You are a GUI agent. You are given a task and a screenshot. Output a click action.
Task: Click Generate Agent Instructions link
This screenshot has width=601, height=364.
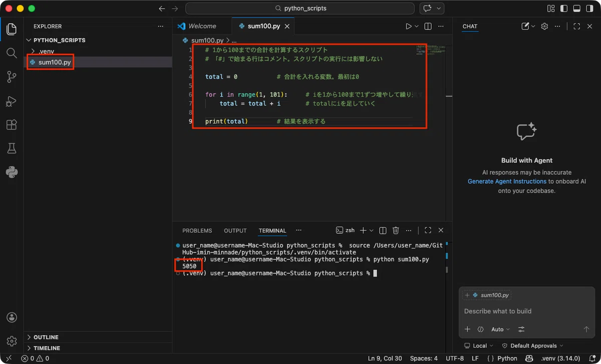coord(507,181)
